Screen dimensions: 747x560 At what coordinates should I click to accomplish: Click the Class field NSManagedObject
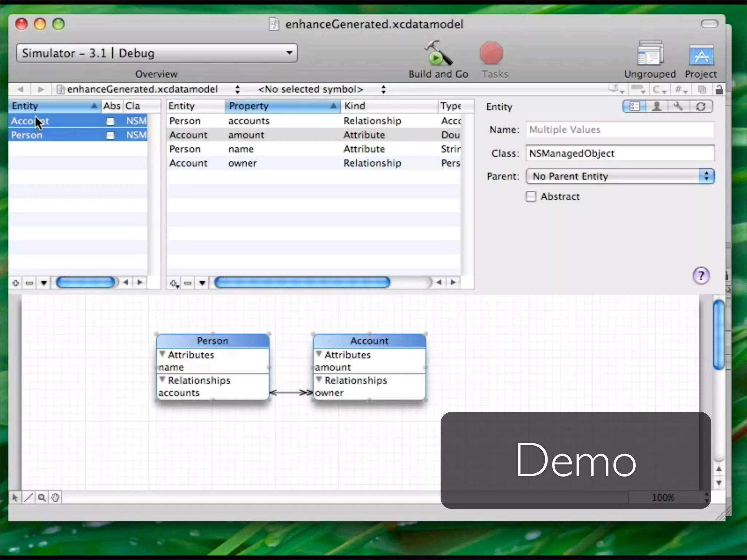tap(620, 153)
